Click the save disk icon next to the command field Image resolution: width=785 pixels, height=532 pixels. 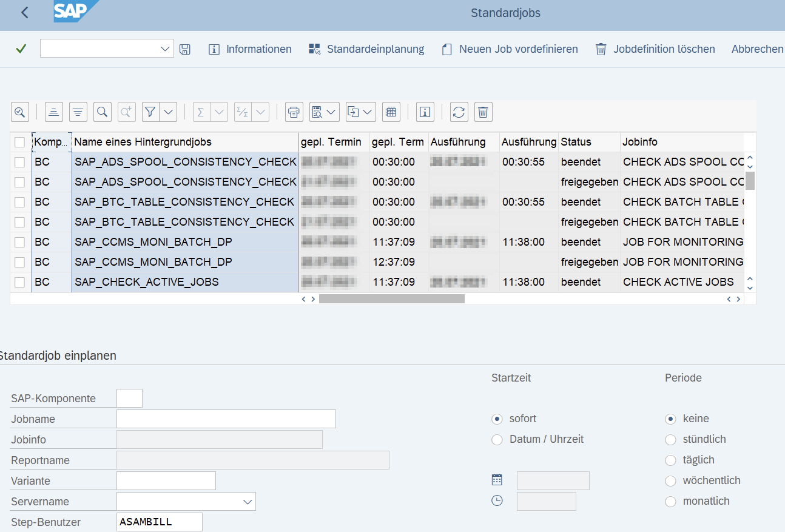click(185, 49)
